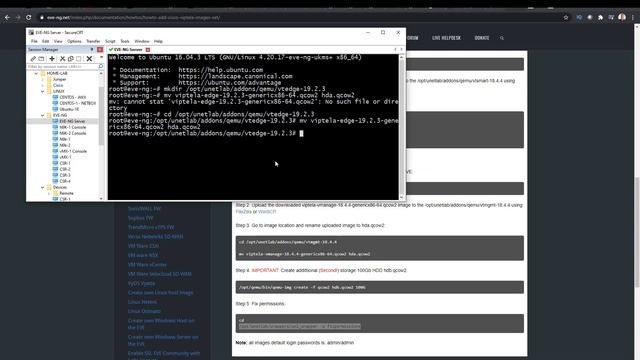Click the qemu-img create command code block

(x=380, y=287)
